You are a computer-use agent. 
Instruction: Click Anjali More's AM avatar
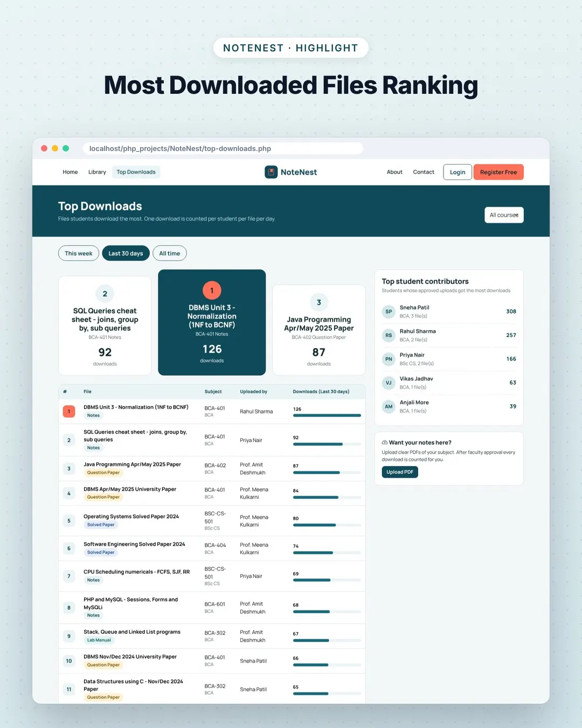click(x=389, y=407)
